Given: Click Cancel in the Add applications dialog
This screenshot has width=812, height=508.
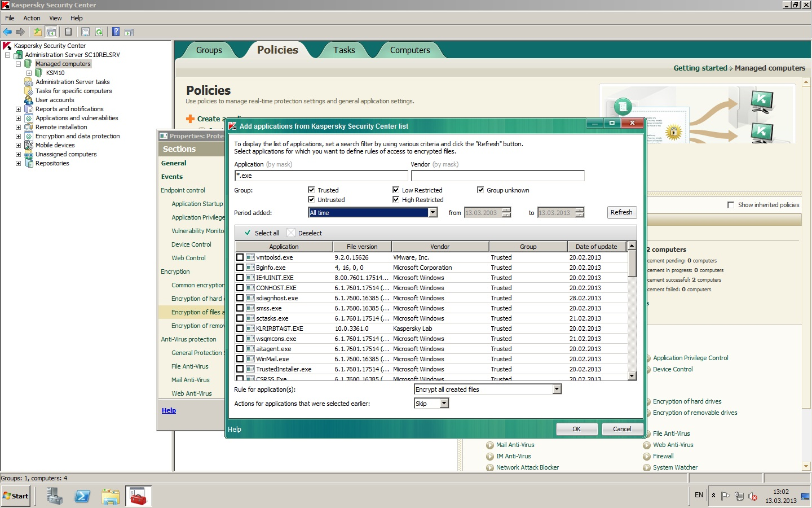Looking at the screenshot, I should click(x=623, y=429).
